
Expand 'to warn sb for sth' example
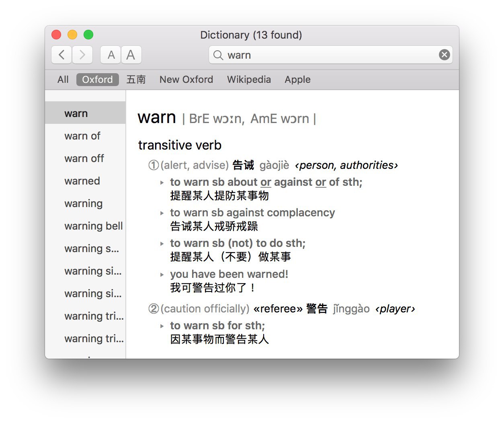coord(162,326)
